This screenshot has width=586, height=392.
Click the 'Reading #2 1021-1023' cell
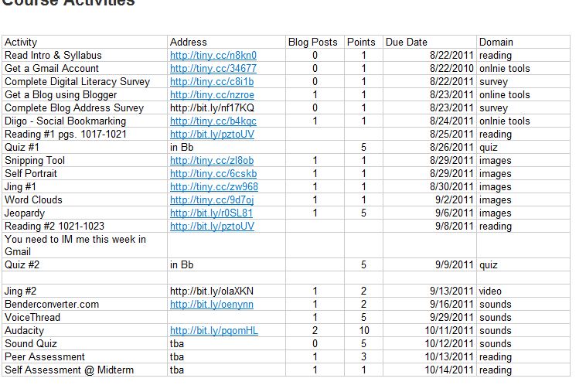[x=84, y=226]
